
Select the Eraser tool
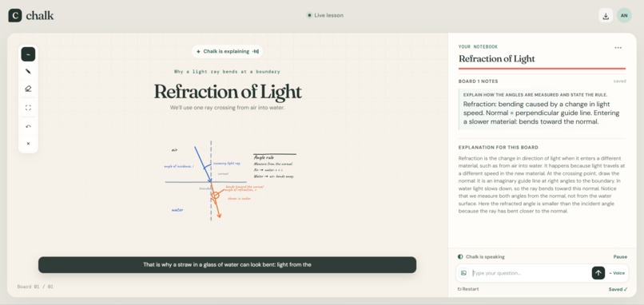coord(28,89)
